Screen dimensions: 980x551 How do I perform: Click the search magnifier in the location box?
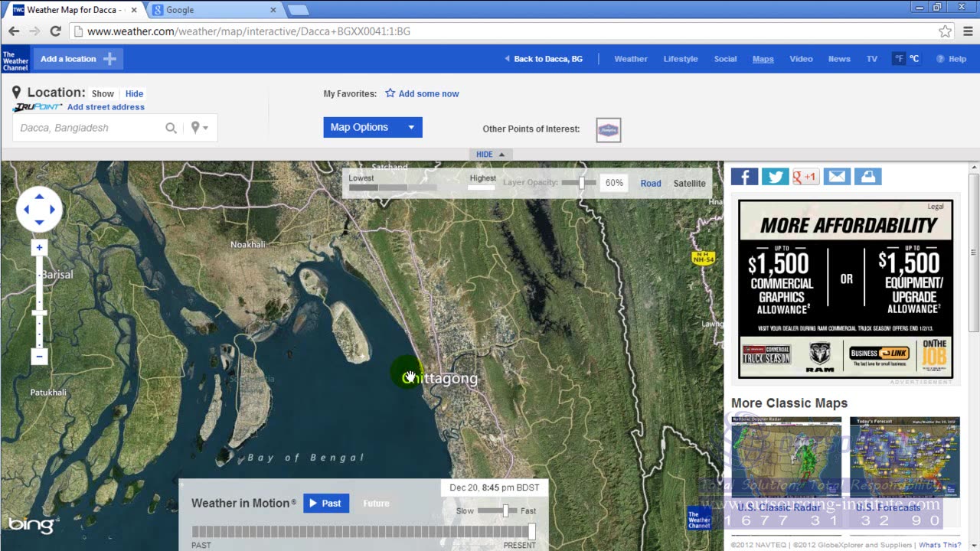tap(171, 128)
